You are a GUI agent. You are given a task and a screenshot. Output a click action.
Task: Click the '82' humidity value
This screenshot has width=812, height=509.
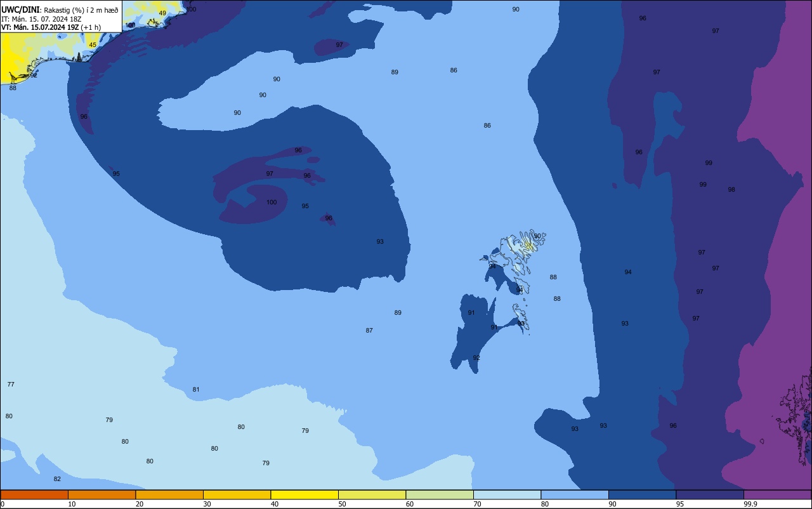57,479
